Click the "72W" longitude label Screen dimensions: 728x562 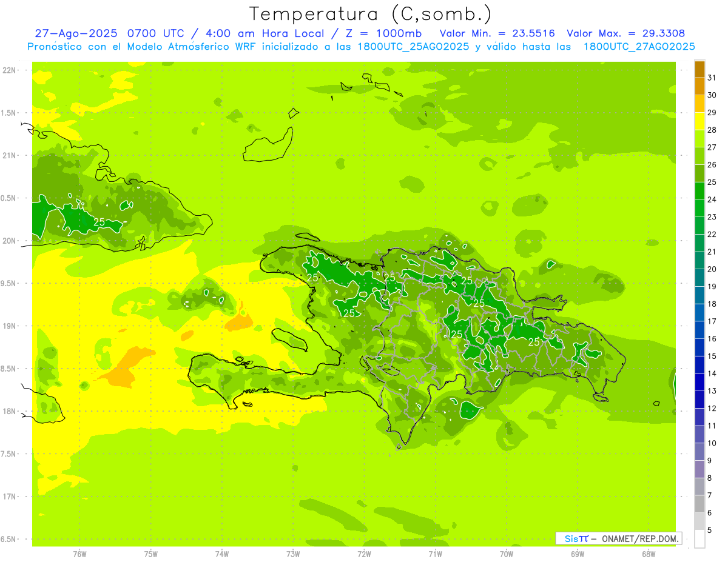pyautogui.click(x=364, y=554)
